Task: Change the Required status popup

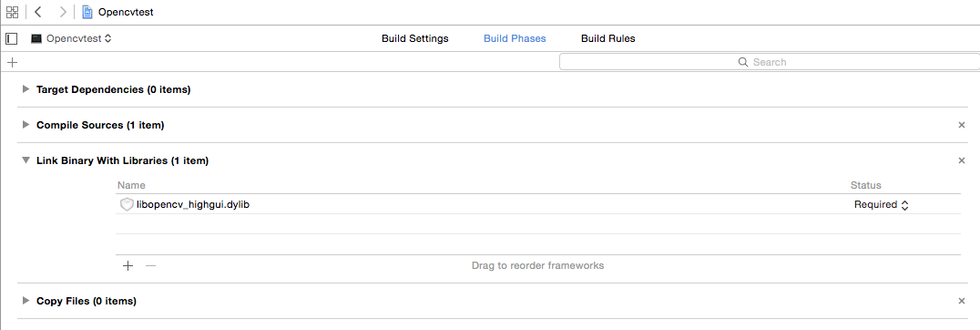Action: click(882, 204)
